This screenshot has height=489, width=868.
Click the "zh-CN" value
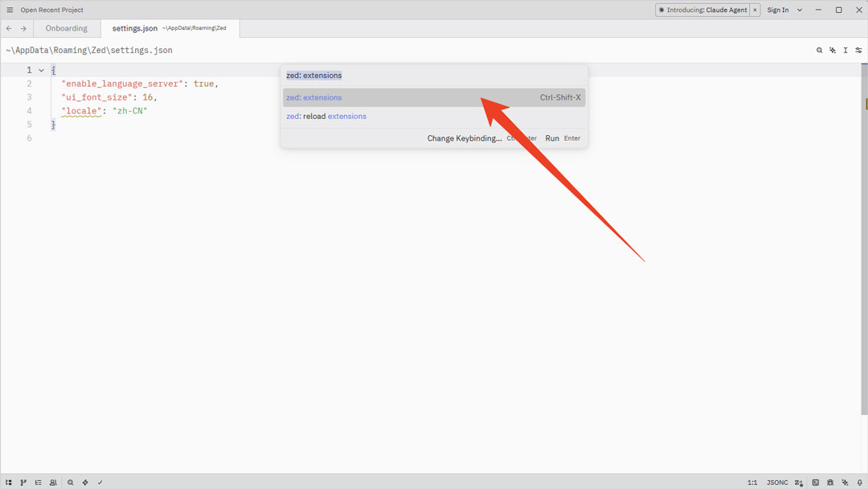pos(130,111)
